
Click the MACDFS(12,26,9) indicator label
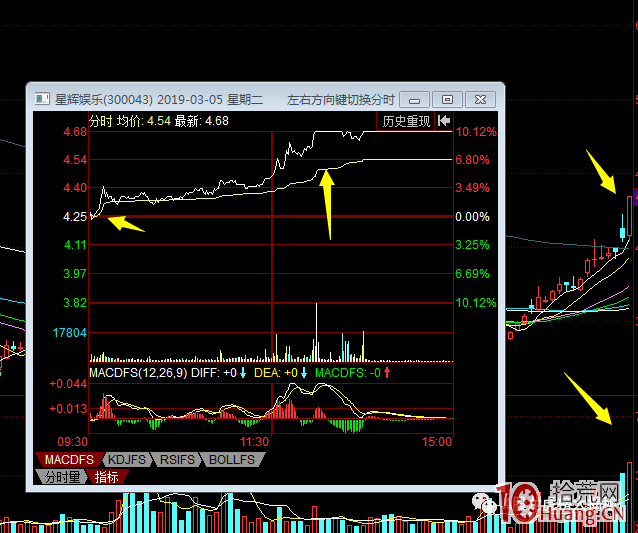click(x=138, y=373)
